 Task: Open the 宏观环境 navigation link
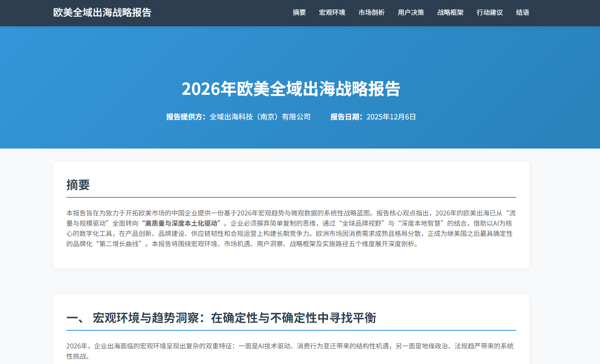(x=332, y=13)
